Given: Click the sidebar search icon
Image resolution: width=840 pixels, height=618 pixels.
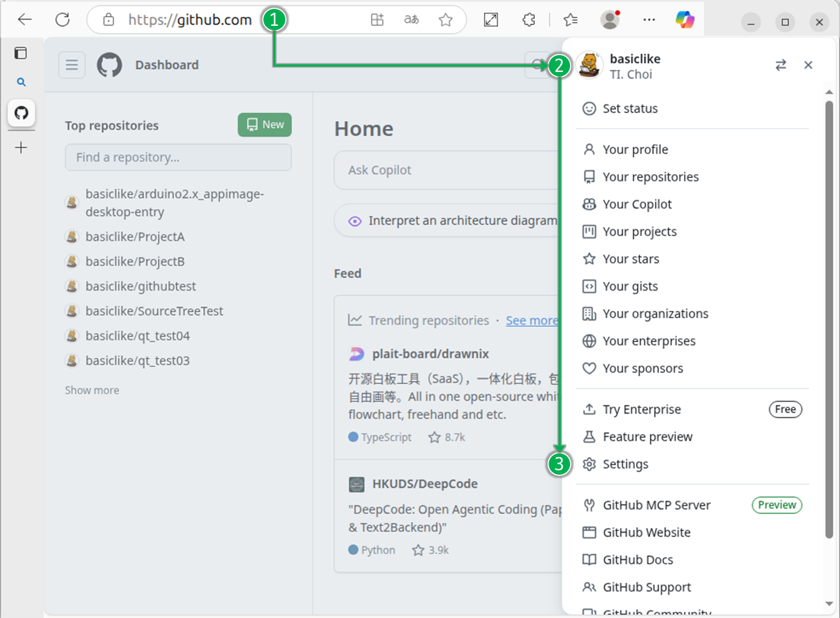Looking at the screenshot, I should click(21, 82).
